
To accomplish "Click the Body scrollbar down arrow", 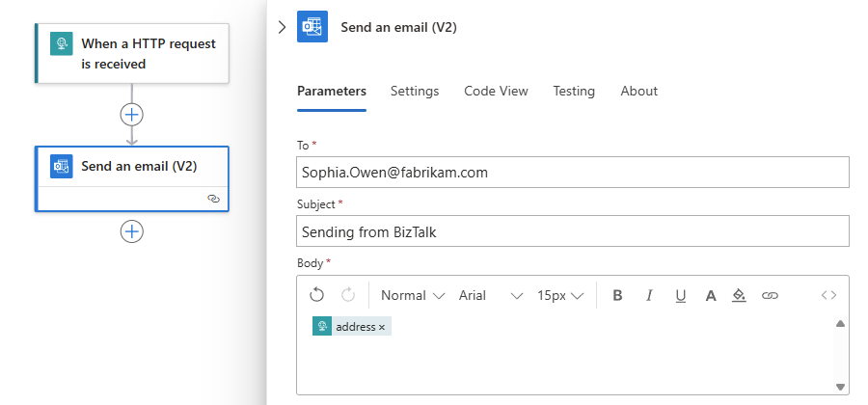I will [x=840, y=387].
